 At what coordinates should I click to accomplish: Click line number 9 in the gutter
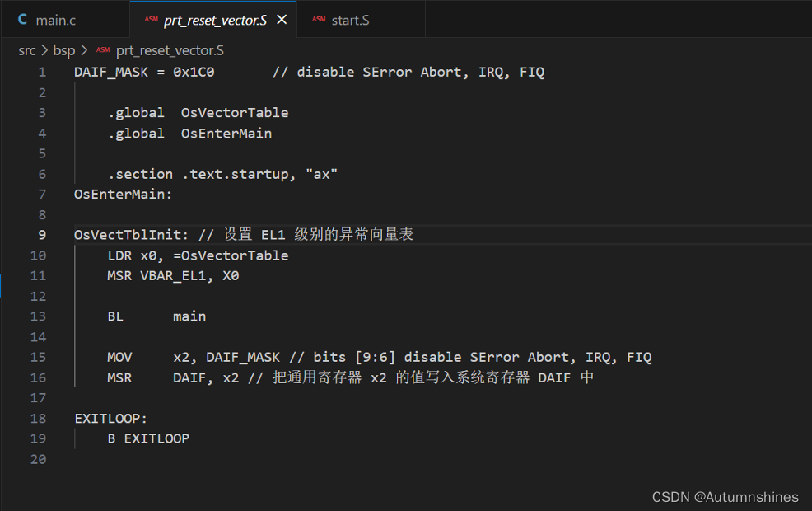pyautogui.click(x=42, y=234)
